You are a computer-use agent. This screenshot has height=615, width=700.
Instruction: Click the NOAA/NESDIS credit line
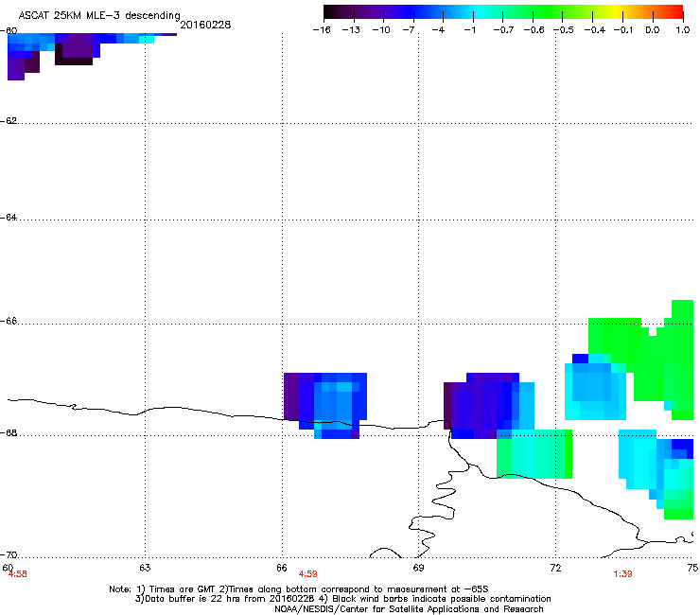(409, 609)
